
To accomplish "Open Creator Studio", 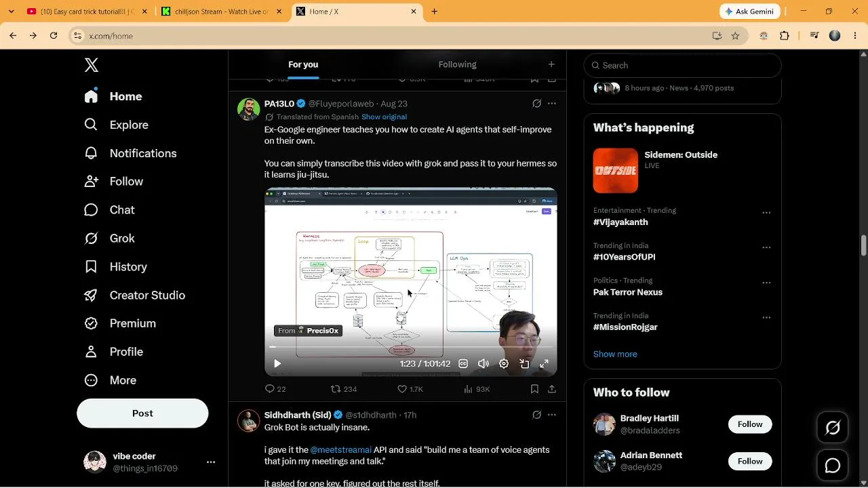I will point(134,296).
